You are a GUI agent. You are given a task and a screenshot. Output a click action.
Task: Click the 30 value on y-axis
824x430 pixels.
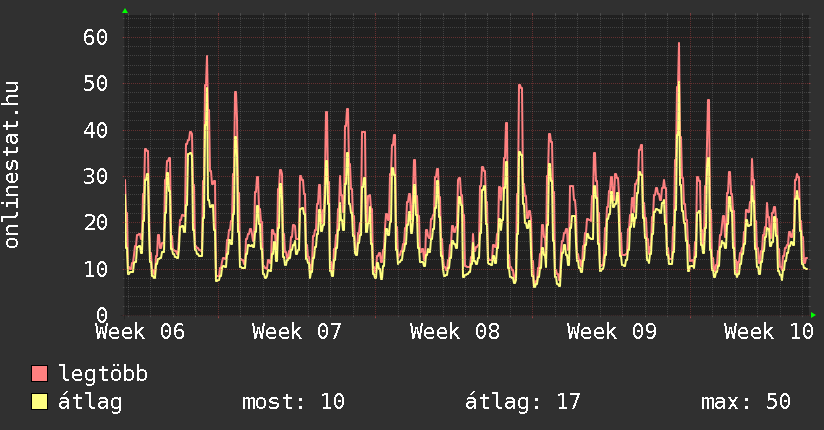click(x=95, y=176)
